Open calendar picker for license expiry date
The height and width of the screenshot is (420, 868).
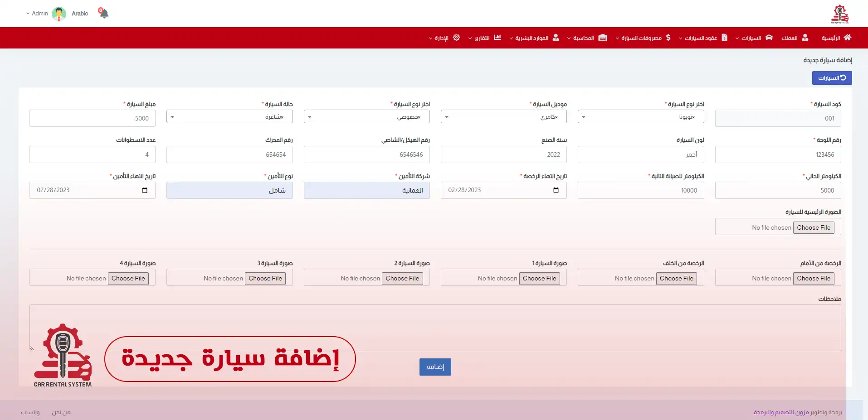click(x=556, y=190)
